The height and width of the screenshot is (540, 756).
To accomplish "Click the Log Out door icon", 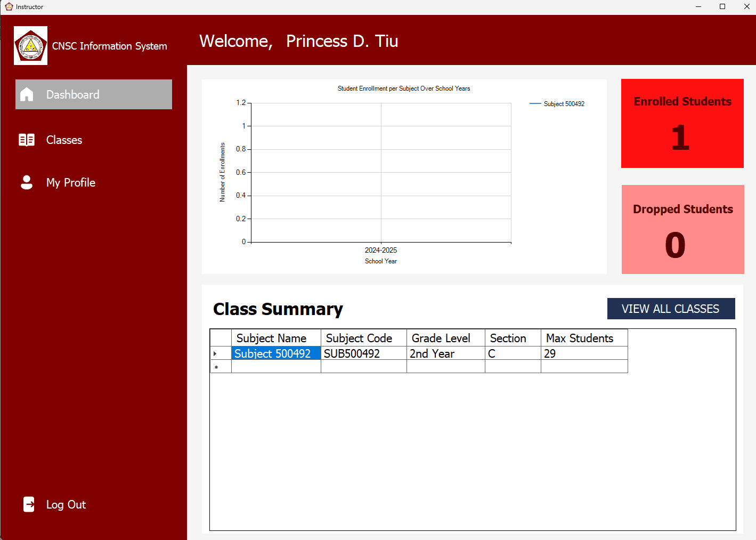I will tap(29, 504).
